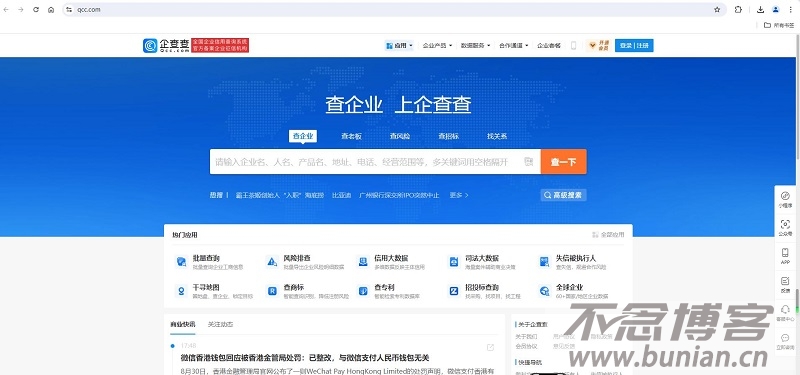The image size is (800, 375).
Task: Bookmark this page with the star icon
Action: point(717,10)
